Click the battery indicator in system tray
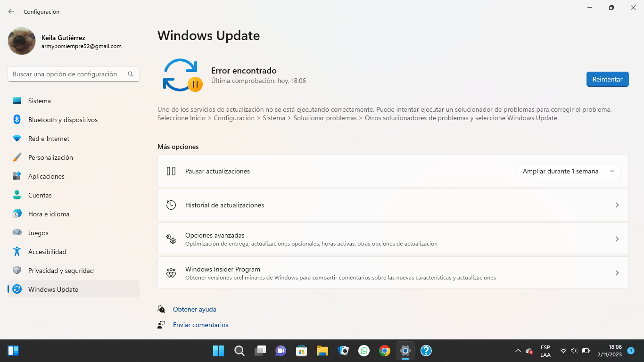This screenshot has height=362, width=644. tap(586, 351)
